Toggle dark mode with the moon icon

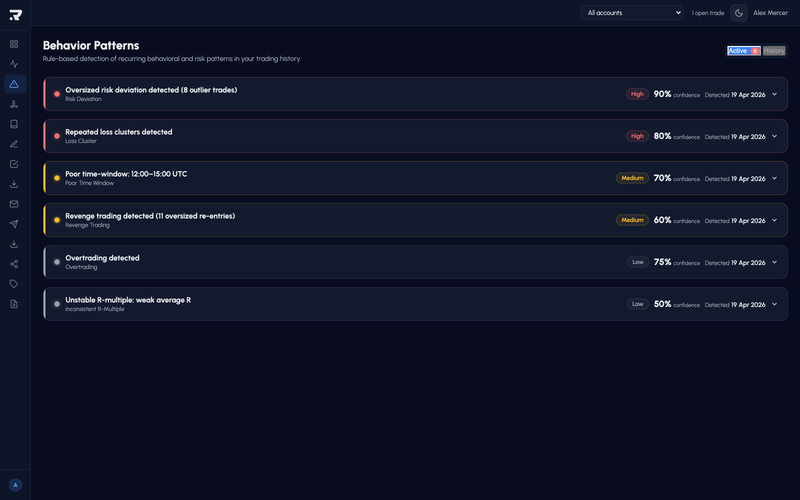tap(739, 13)
